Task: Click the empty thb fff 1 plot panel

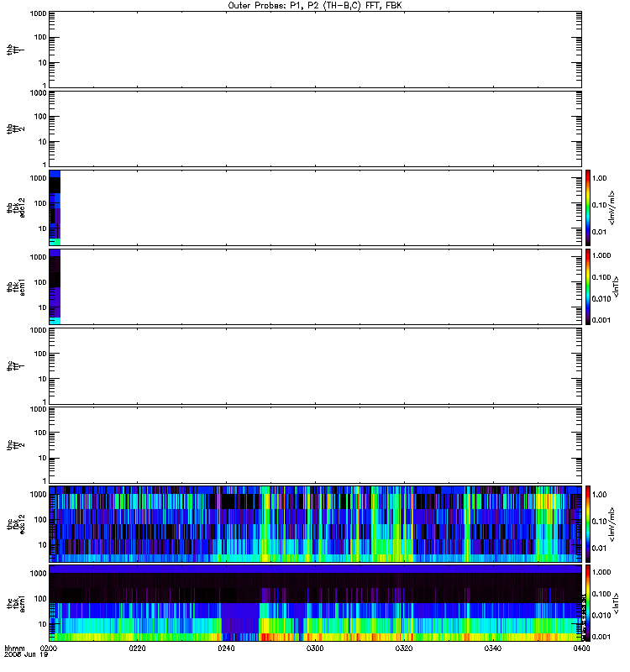Action: point(315,50)
